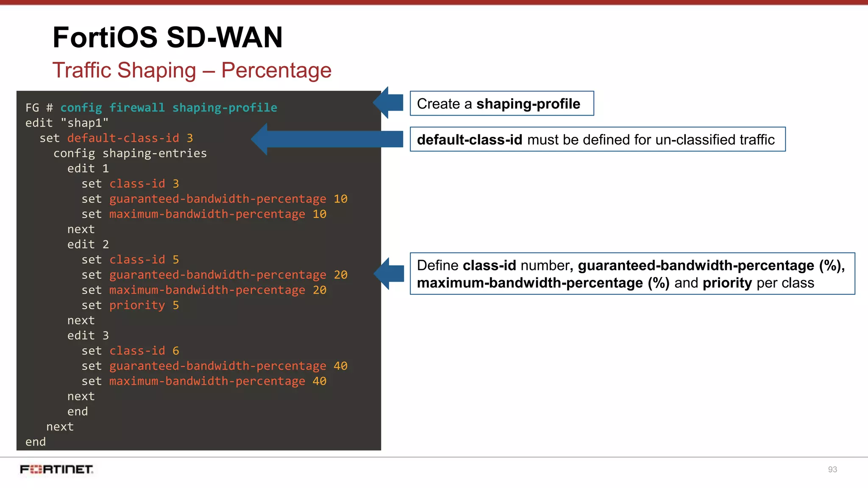Click 'maximum-bandwidth-percentage 20' line

pyautogui.click(x=204, y=290)
